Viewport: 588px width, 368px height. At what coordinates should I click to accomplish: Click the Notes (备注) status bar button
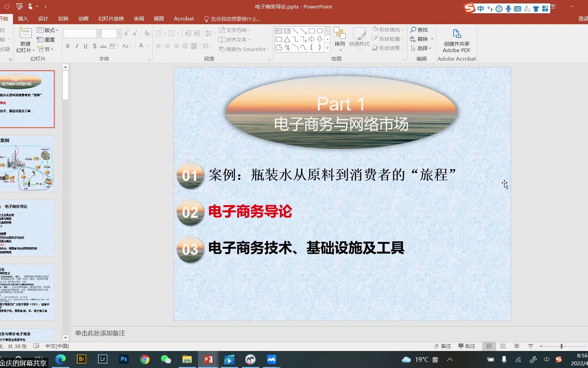tap(443, 346)
